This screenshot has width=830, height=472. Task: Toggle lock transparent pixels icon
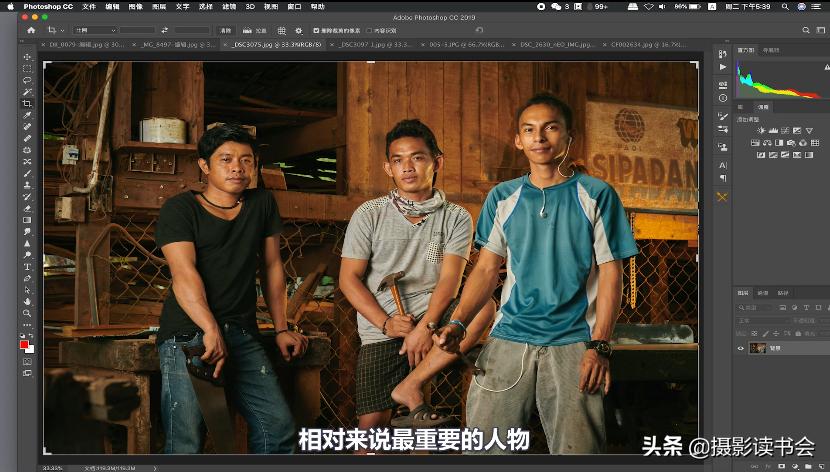(754, 334)
